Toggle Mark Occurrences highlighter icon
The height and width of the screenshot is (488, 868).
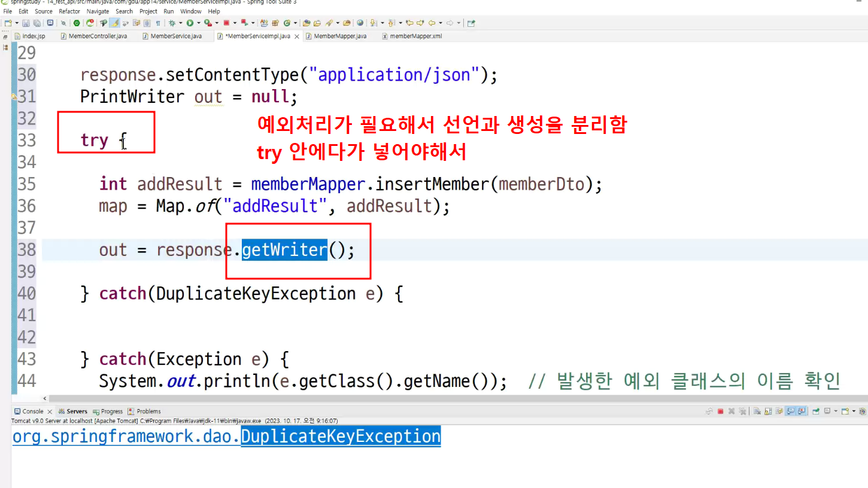click(x=114, y=23)
